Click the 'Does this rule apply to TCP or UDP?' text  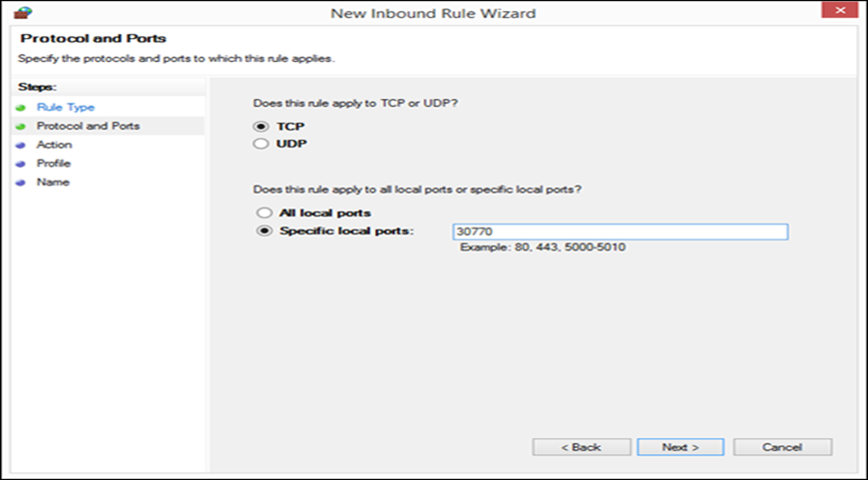(x=355, y=103)
